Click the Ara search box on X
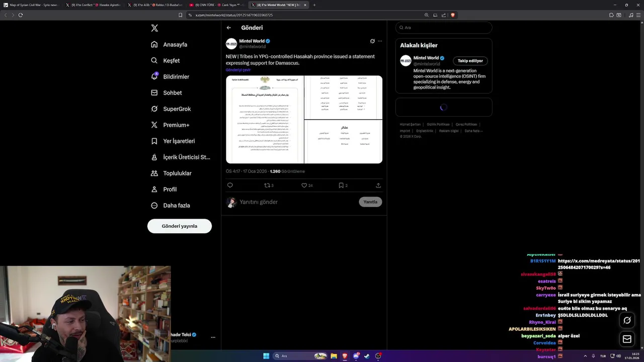Screen dimensions: 644x362 click(x=444, y=28)
